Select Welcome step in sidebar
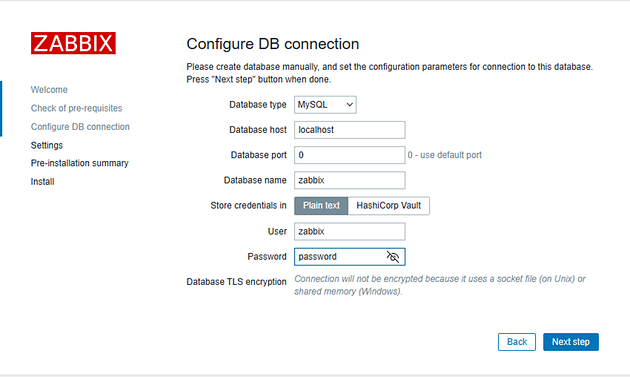The image size is (630, 377). click(x=49, y=90)
